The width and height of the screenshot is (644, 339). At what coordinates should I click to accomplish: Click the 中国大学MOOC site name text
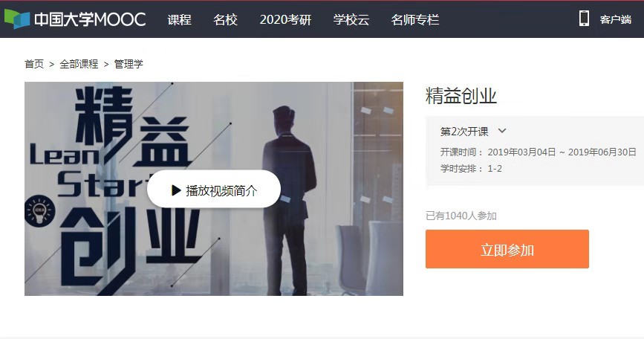coord(90,19)
